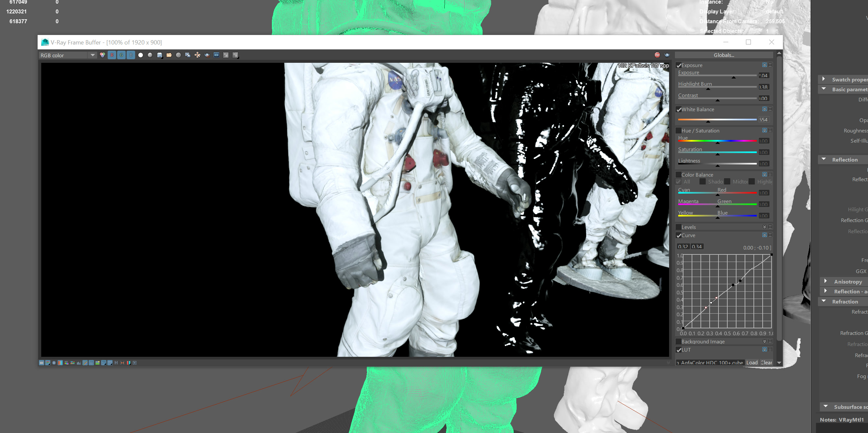
Task: Collapse the Curve section with its chevron
Action: tap(765, 235)
